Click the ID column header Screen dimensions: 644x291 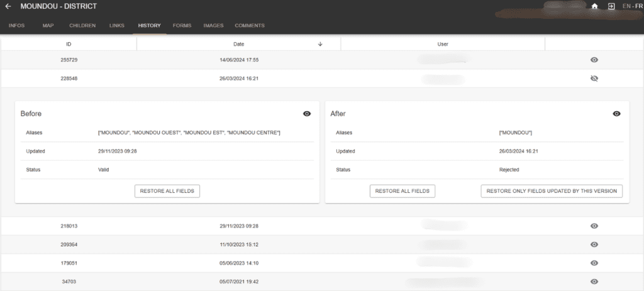tap(69, 45)
